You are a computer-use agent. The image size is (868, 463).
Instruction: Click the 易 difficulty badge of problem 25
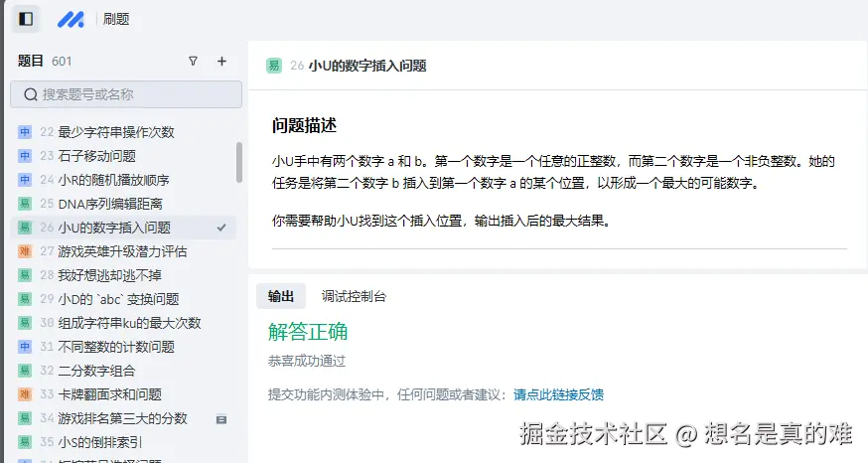[25, 204]
